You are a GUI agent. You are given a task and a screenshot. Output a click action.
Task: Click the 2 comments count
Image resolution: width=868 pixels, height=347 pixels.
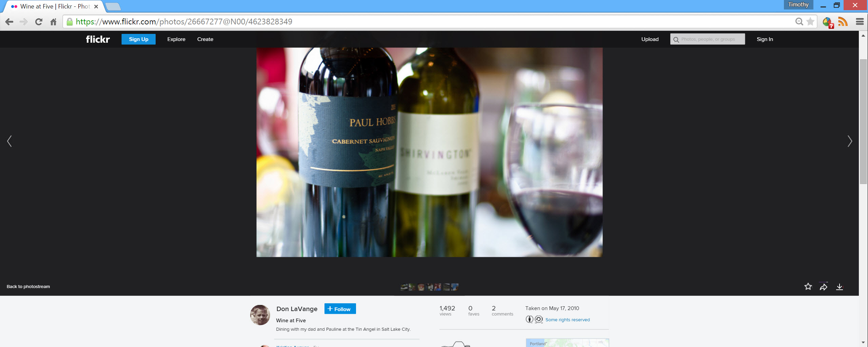click(x=502, y=310)
